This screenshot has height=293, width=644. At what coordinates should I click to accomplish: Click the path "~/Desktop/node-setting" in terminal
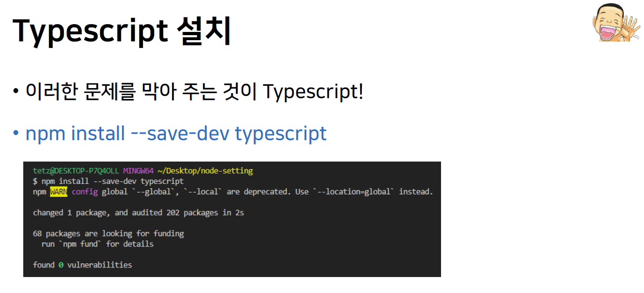point(205,171)
